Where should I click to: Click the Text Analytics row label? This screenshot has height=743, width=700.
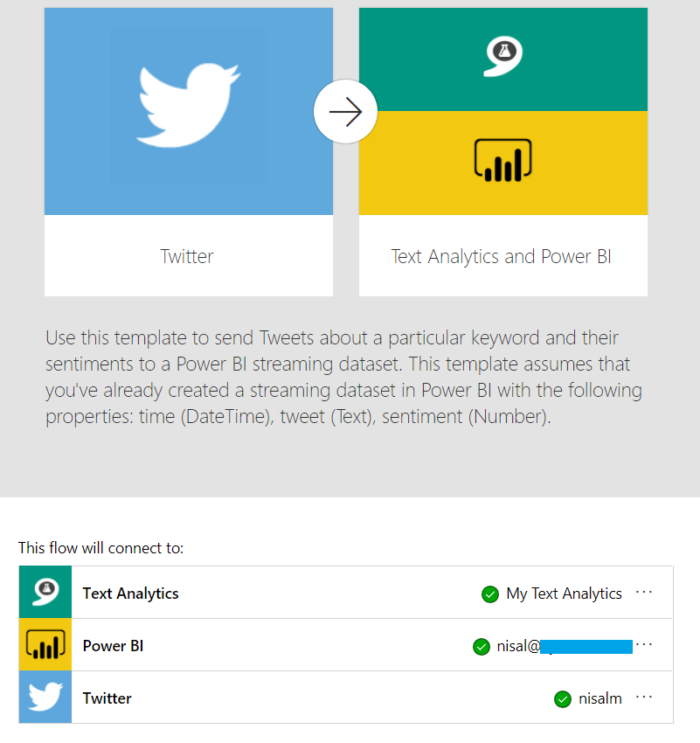click(x=131, y=594)
